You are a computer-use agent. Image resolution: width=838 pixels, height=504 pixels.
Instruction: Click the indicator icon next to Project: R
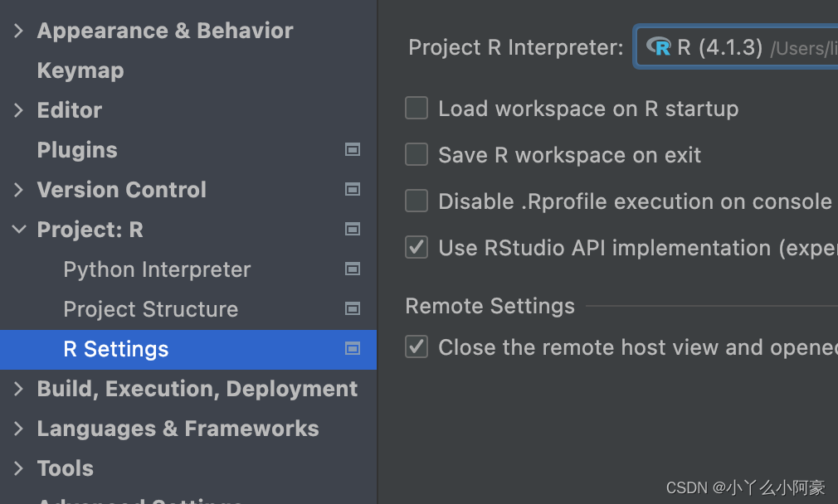[x=352, y=230]
